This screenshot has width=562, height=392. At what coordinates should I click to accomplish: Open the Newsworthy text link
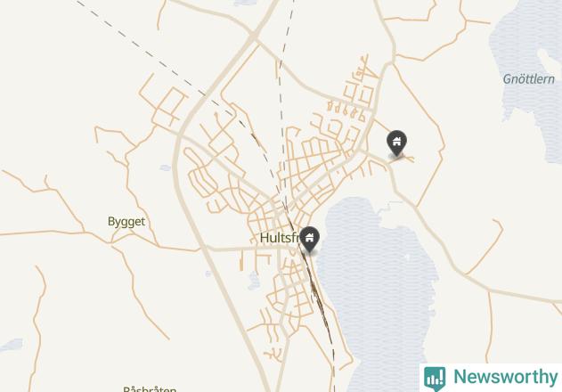[x=505, y=377]
